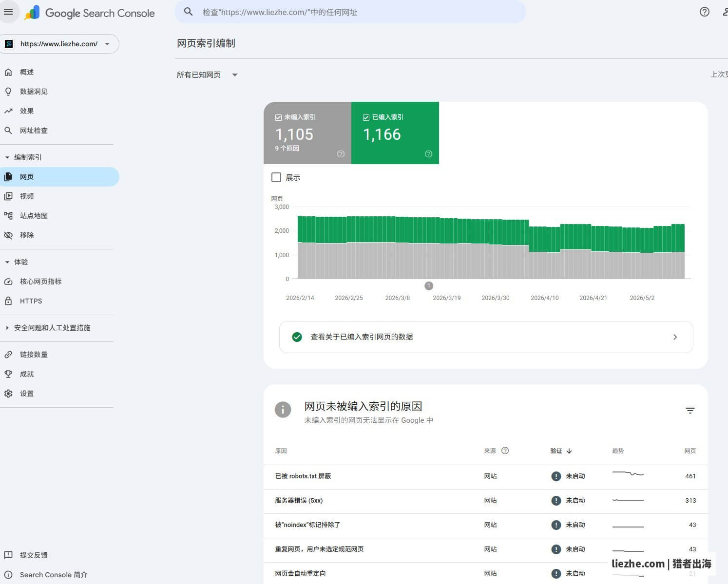The height and width of the screenshot is (584, 728).
Task: Click the 461 pages count
Action: tap(690, 476)
